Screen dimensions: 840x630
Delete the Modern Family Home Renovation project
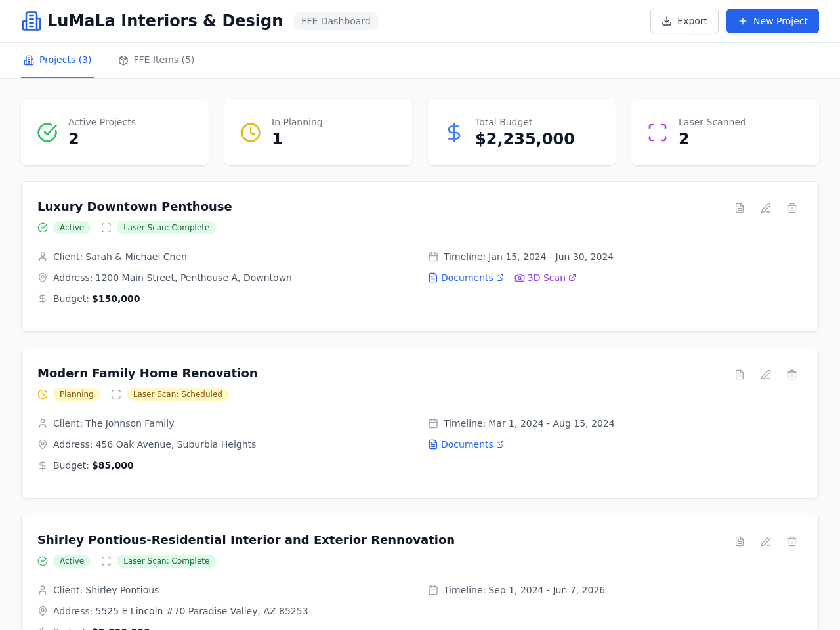click(x=792, y=375)
